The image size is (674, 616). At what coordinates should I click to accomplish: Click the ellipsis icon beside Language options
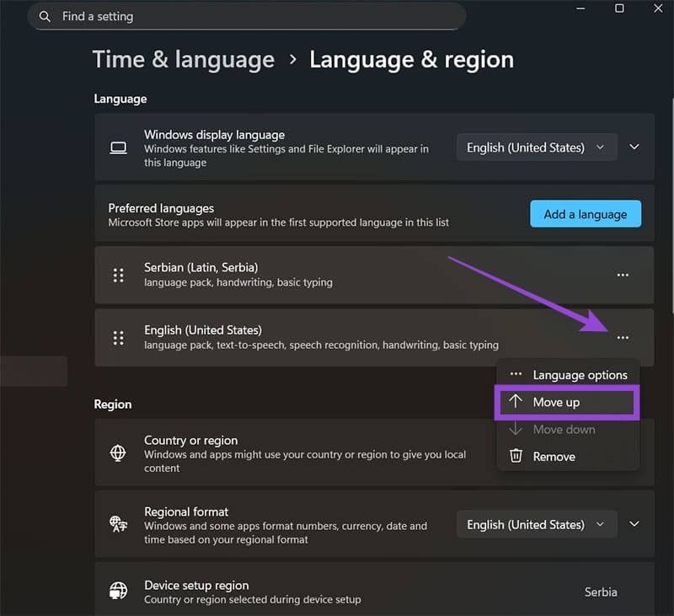516,374
